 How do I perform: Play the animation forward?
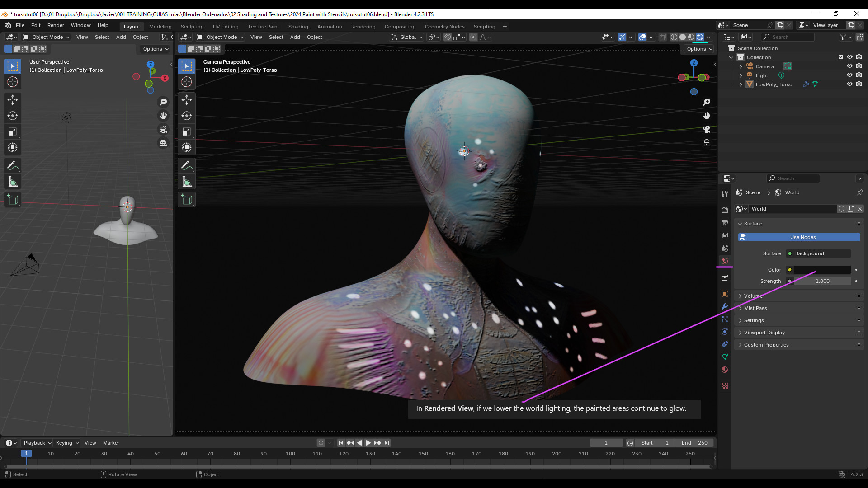point(368,443)
